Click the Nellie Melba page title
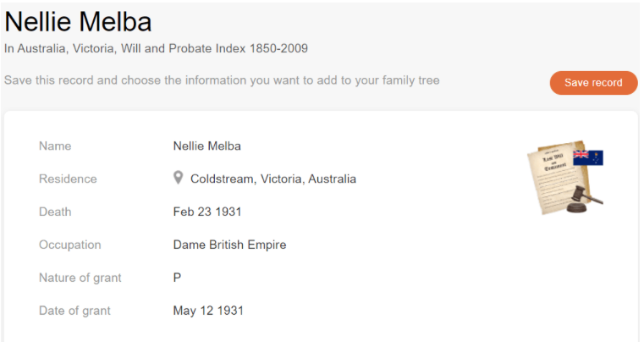Screen dimensions: 644x347 tap(79, 22)
